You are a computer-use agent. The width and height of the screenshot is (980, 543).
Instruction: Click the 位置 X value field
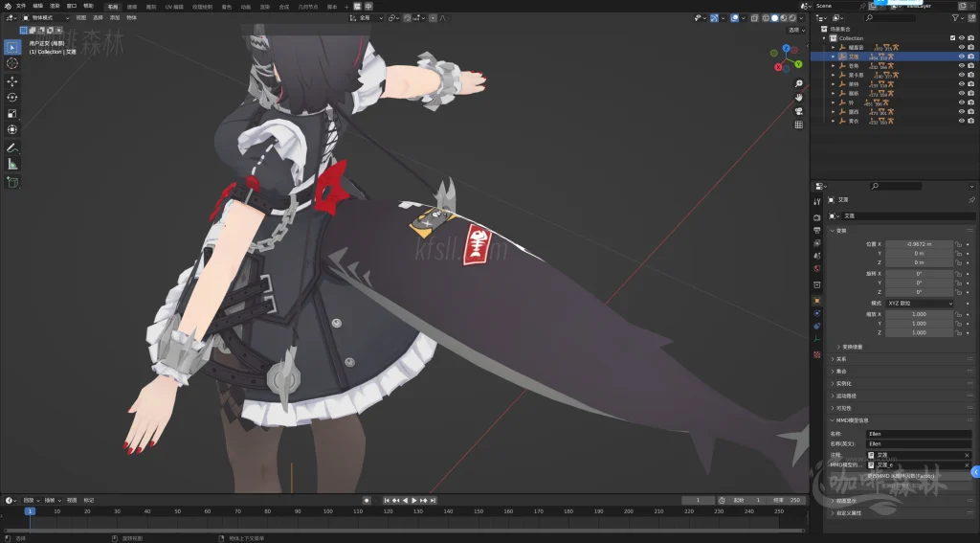[x=920, y=244]
